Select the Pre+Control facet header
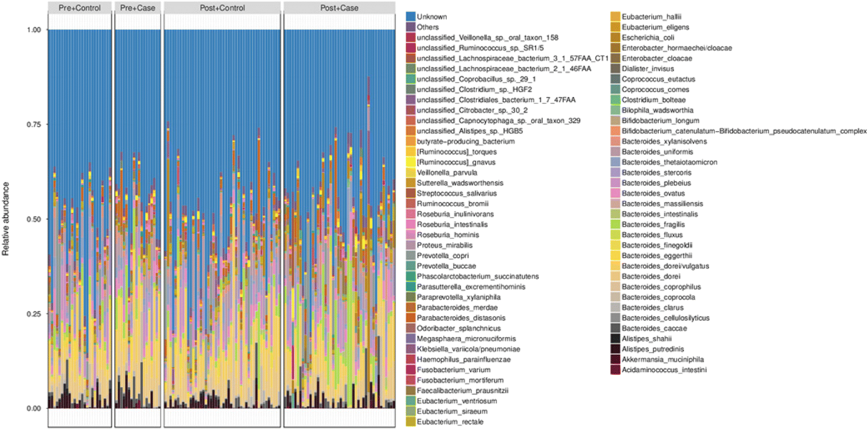This screenshot has height=430, width=868. point(79,8)
